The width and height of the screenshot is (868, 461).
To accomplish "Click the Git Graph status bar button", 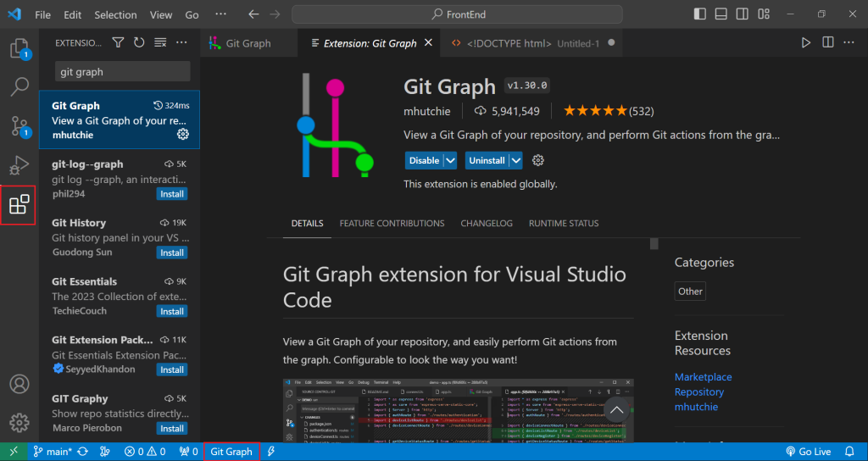I will click(231, 452).
